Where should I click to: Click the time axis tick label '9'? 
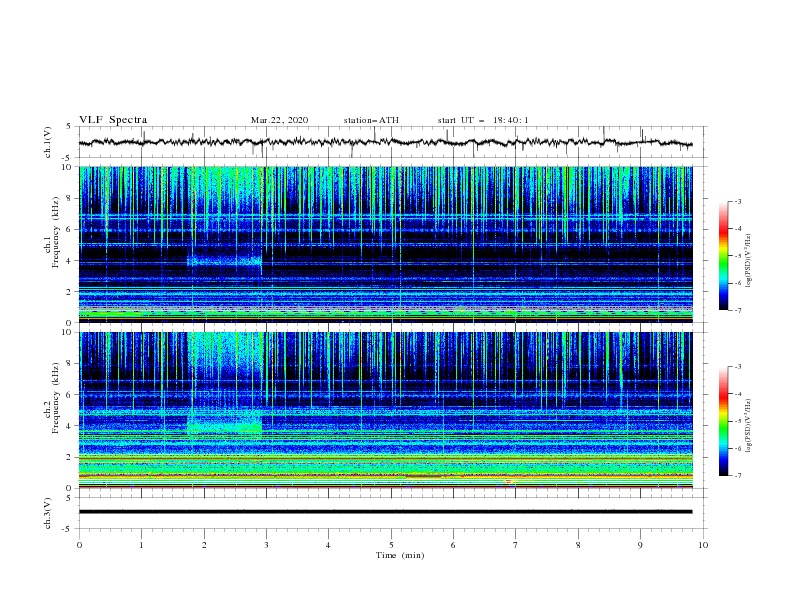click(x=640, y=545)
